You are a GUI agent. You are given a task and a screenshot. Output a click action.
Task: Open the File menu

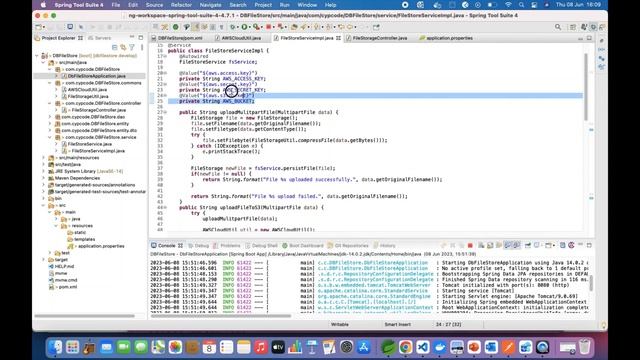tap(116, 5)
